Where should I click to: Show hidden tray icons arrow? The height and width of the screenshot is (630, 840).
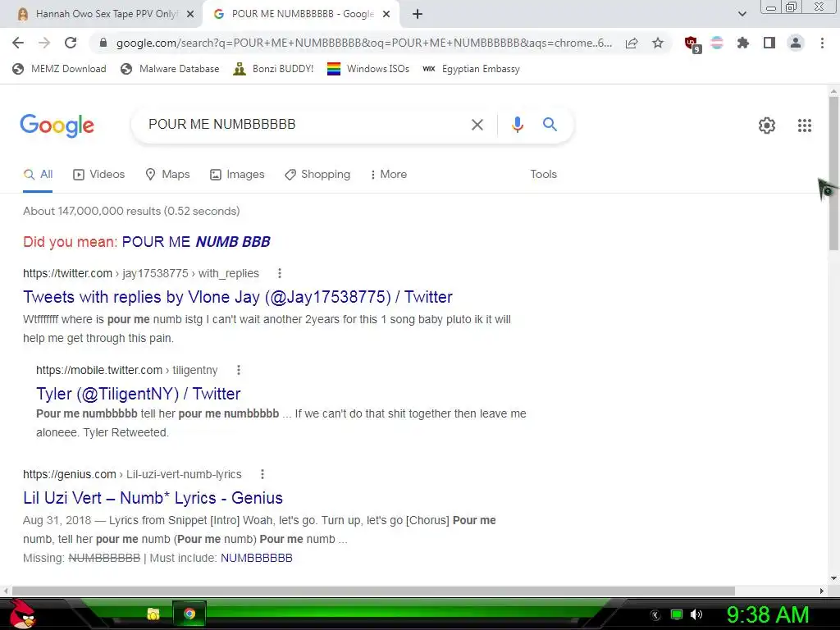pyautogui.click(x=655, y=615)
